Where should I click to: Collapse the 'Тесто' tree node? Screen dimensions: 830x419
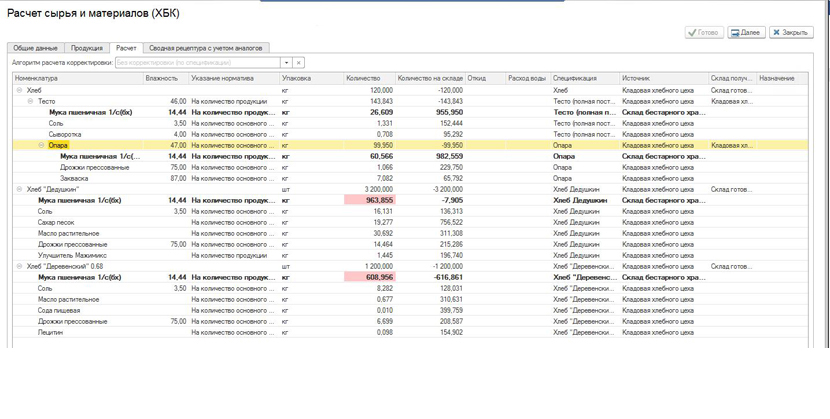tap(30, 101)
